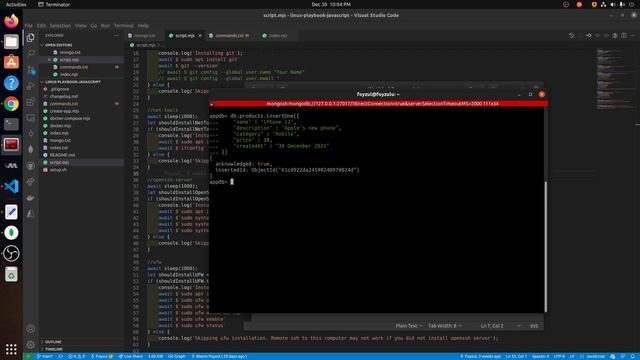640x360 pixels.
Task: Open the Source Control view
Action: pyautogui.click(x=31, y=70)
